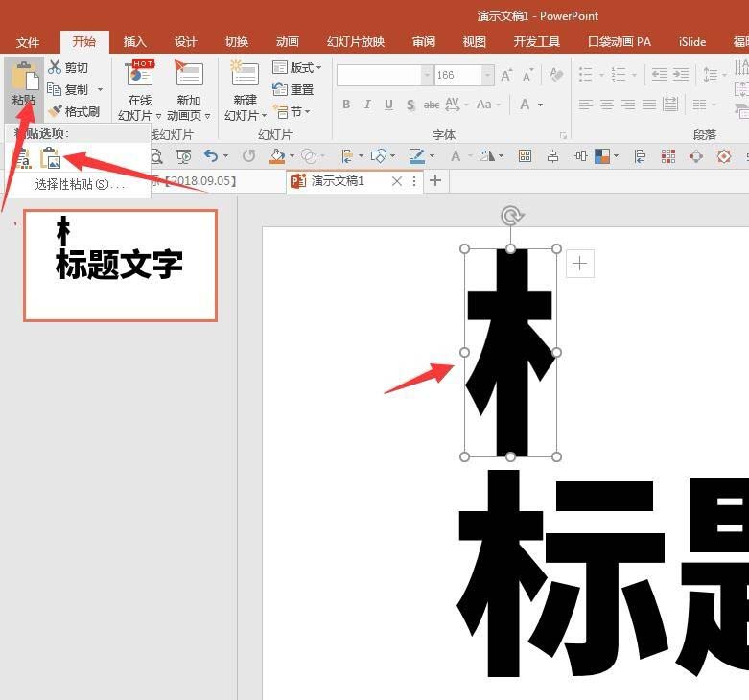Open 在线幻灯片 online slides menu
Screen dimensions: 749x700
click(x=139, y=91)
